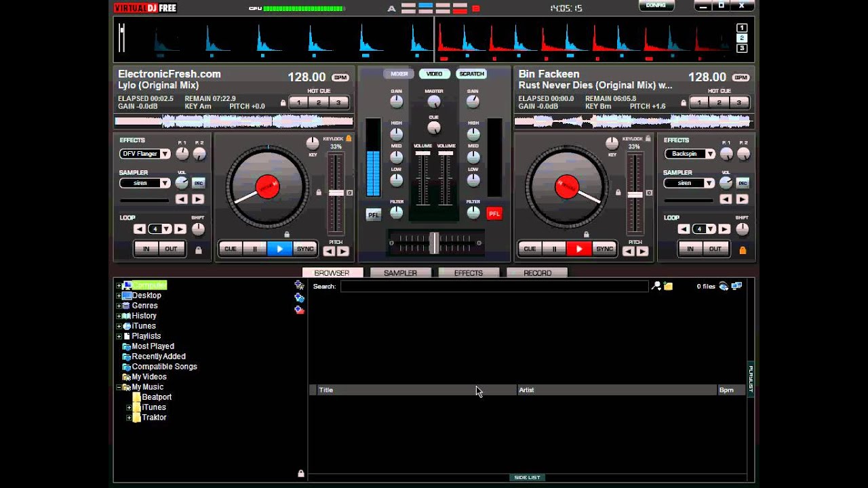Screen dimensions: 868x488
Task: Pause the left deck
Action: pyautogui.click(x=255, y=249)
